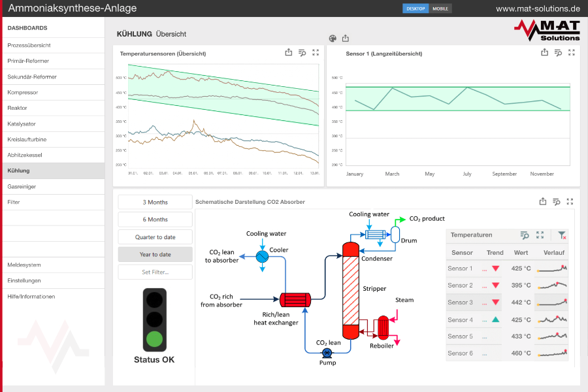Activate the Year to date filter
The width and height of the screenshot is (588, 392).
tap(155, 254)
